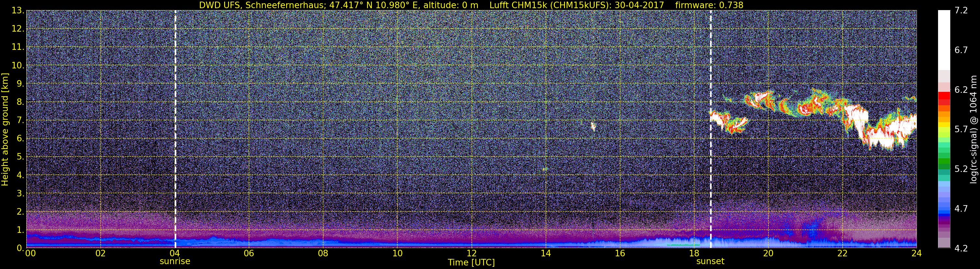
Task: Click the red section of the colorbar
Action: point(944,98)
